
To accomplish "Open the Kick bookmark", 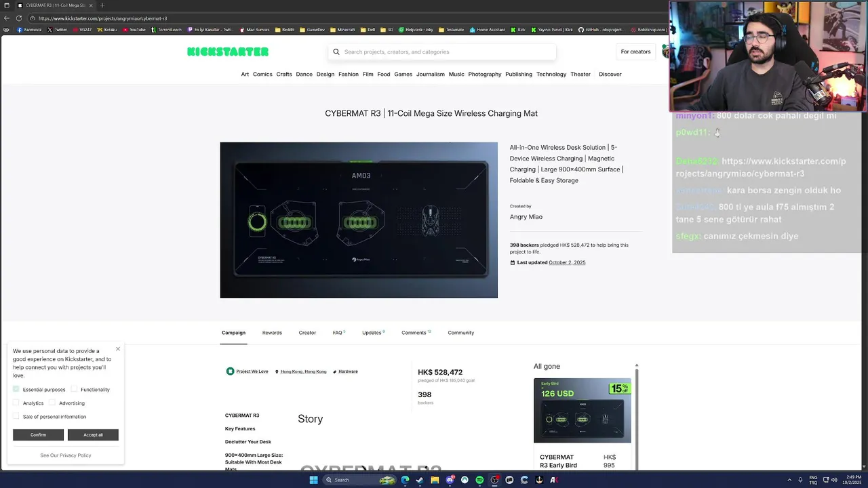I will tap(518, 30).
